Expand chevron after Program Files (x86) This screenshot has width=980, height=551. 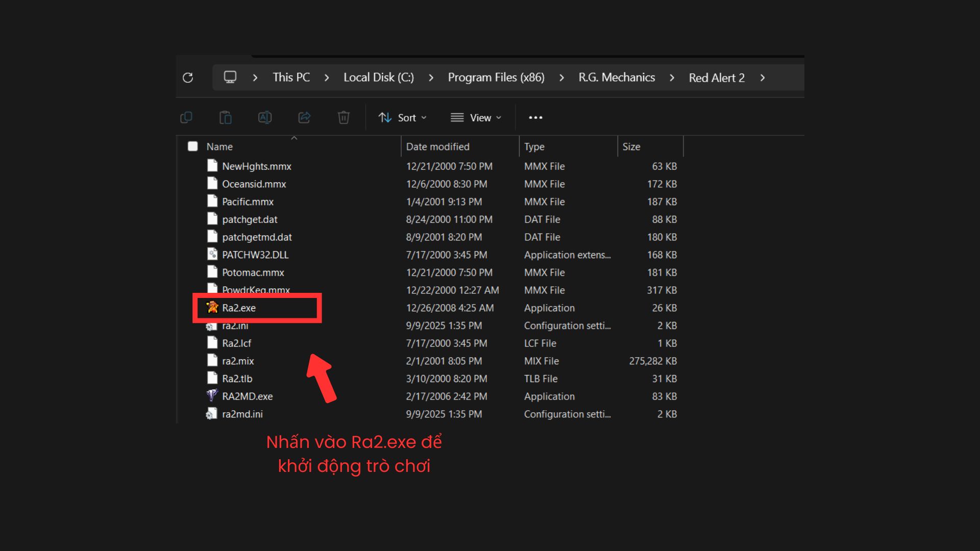561,78
